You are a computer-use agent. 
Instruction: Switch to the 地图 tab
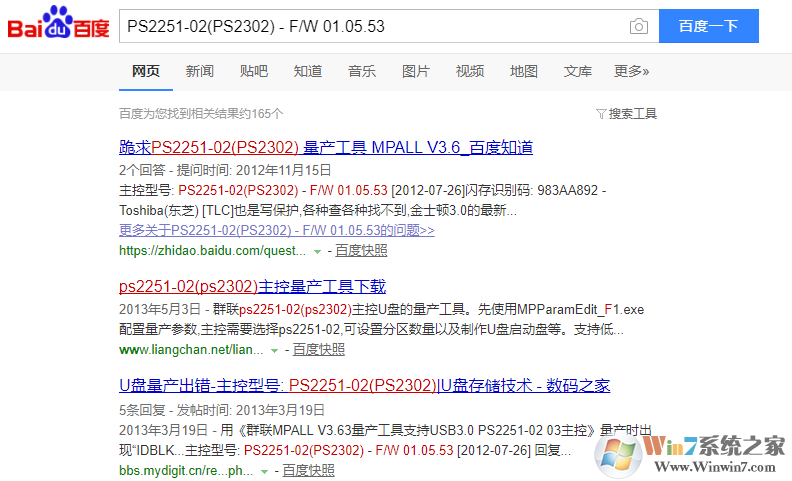[x=524, y=71]
